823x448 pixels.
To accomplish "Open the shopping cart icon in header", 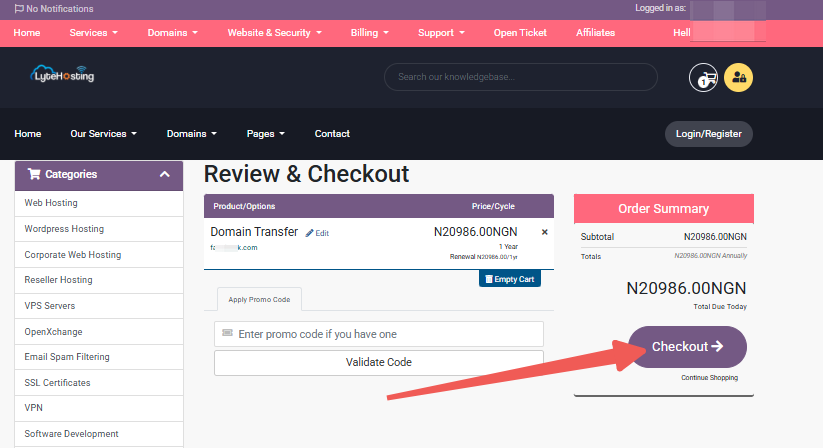I will [703, 78].
